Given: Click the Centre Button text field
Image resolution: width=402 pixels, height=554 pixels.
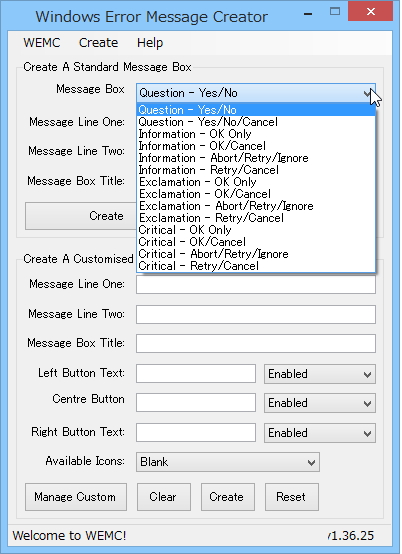Looking at the screenshot, I should [196, 403].
